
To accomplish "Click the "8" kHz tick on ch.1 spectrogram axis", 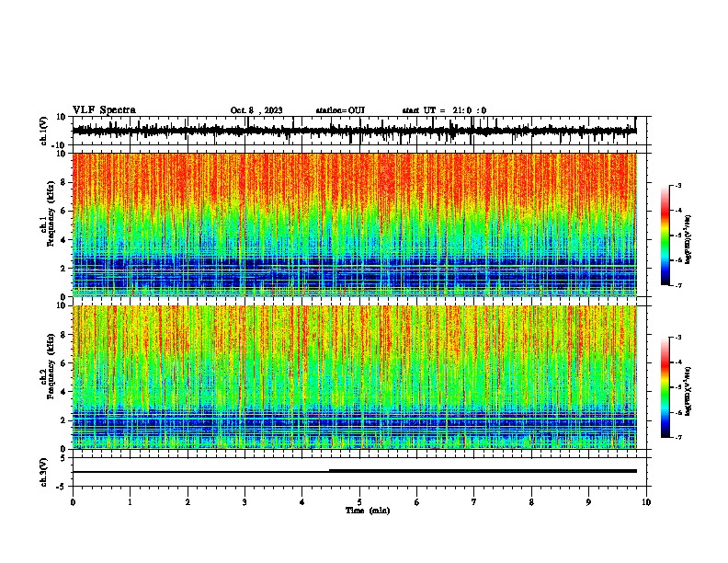I will click(64, 182).
